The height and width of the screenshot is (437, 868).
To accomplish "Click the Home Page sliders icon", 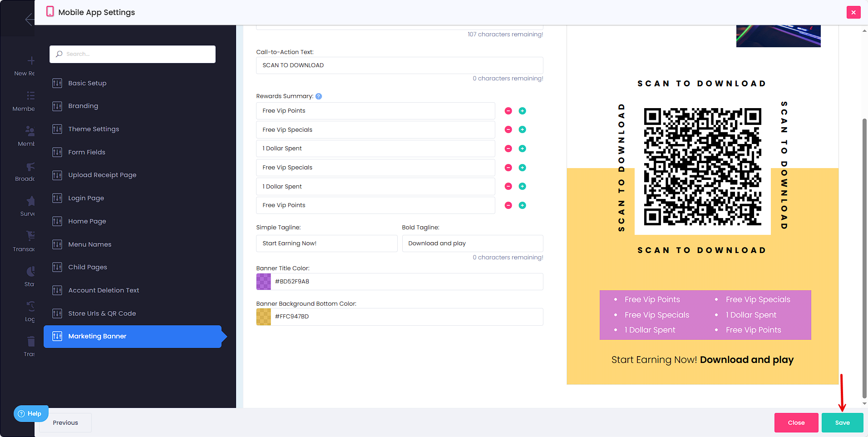I will pyautogui.click(x=57, y=221).
